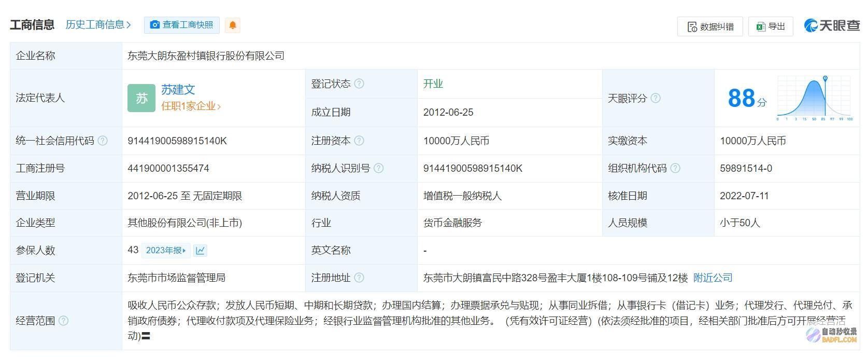Image resolution: width=868 pixels, height=357 pixels.
Task: Open 查看工商快照 snapshot button
Action: 181,25
